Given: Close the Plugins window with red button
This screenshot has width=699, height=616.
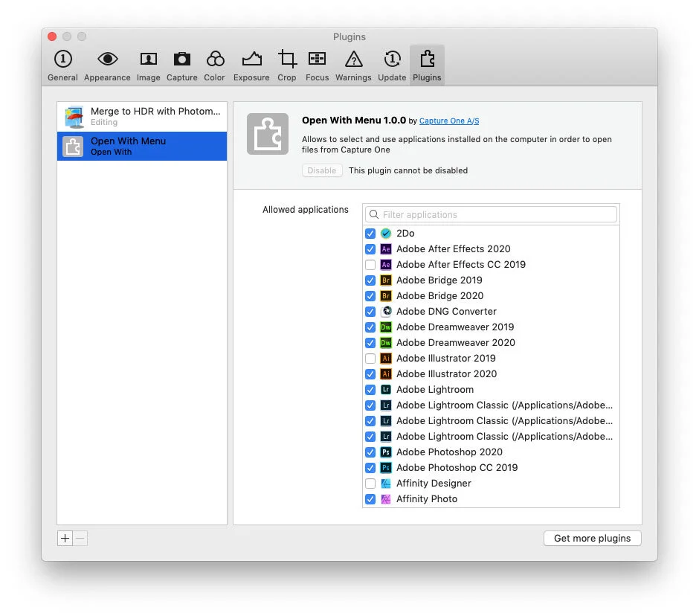Looking at the screenshot, I should (x=52, y=36).
